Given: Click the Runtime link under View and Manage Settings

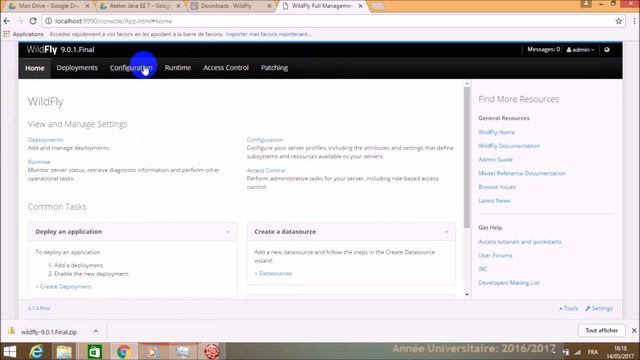Looking at the screenshot, I should (x=39, y=162).
